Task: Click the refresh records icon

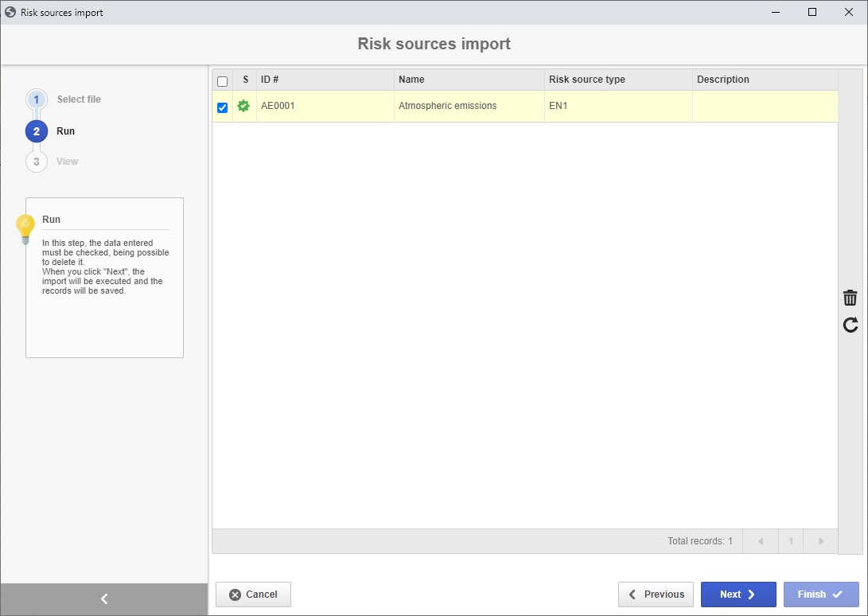Action: click(x=850, y=325)
